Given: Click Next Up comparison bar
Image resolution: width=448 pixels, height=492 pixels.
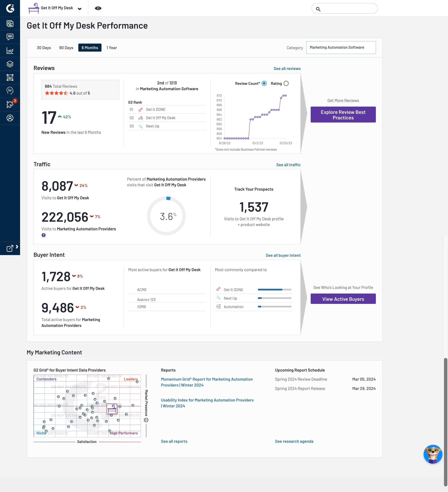Looking at the screenshot, I should [275, 298].
